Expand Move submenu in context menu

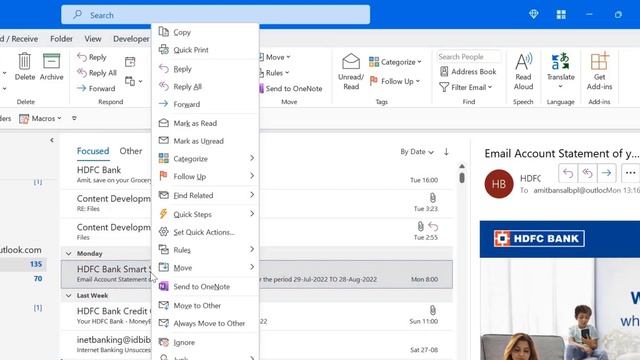pyautogui.click(x=205, y=267)
